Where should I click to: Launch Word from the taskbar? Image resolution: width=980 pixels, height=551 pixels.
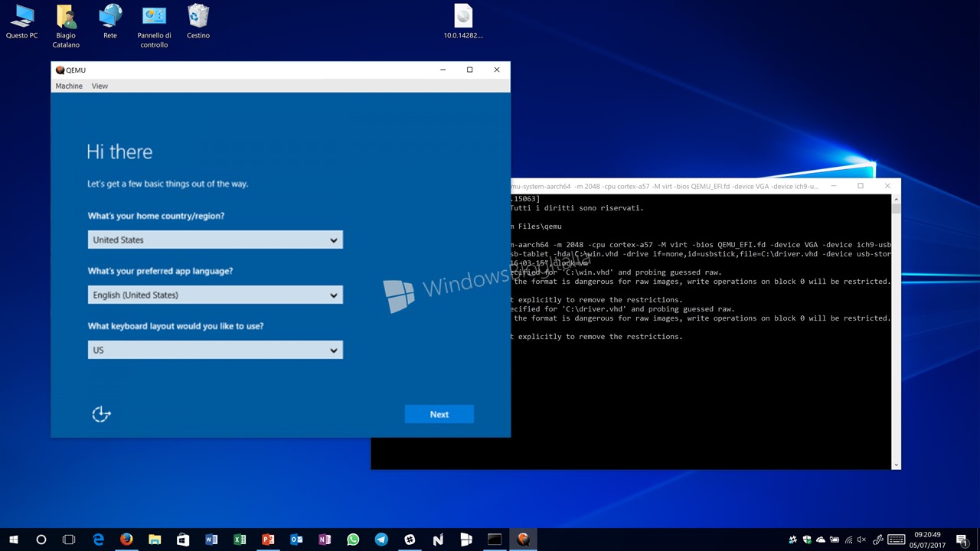[x=211, y=540]
